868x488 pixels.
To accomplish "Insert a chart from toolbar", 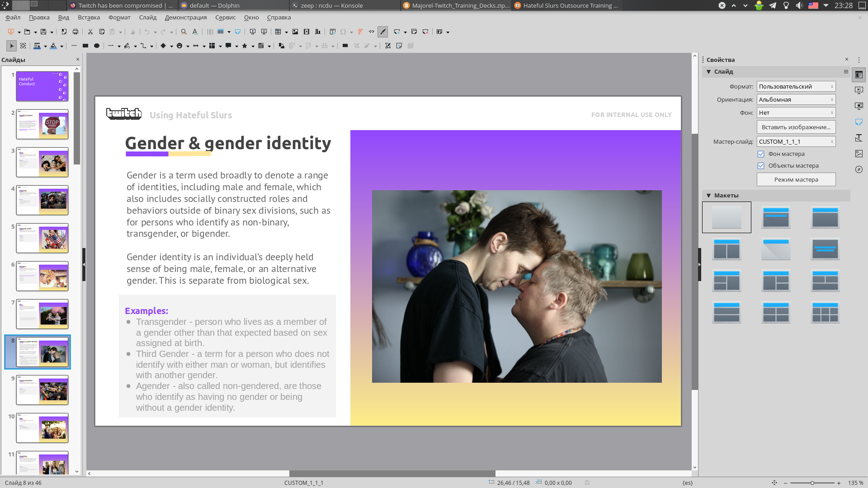I will (318, 32).
